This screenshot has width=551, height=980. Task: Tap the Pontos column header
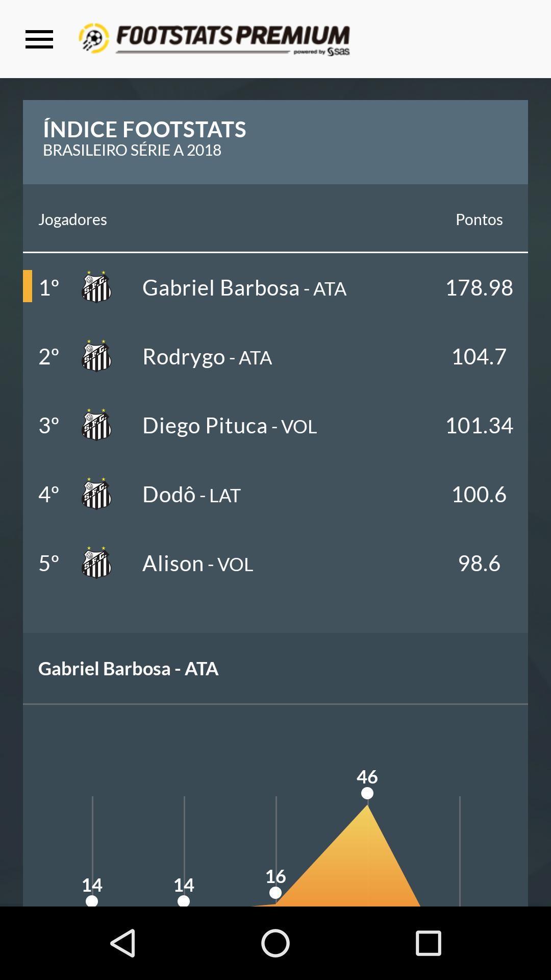[479, 219]
